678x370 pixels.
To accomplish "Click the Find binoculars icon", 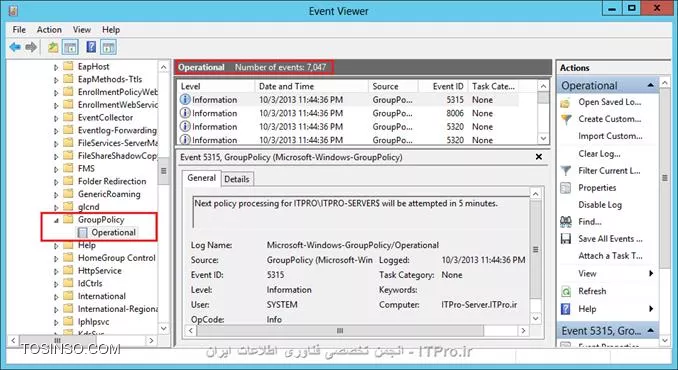I will [x=566, y=222].
